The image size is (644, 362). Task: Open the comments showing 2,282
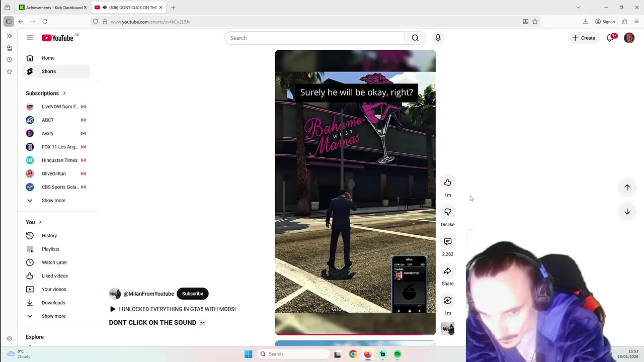coord(447,241)
